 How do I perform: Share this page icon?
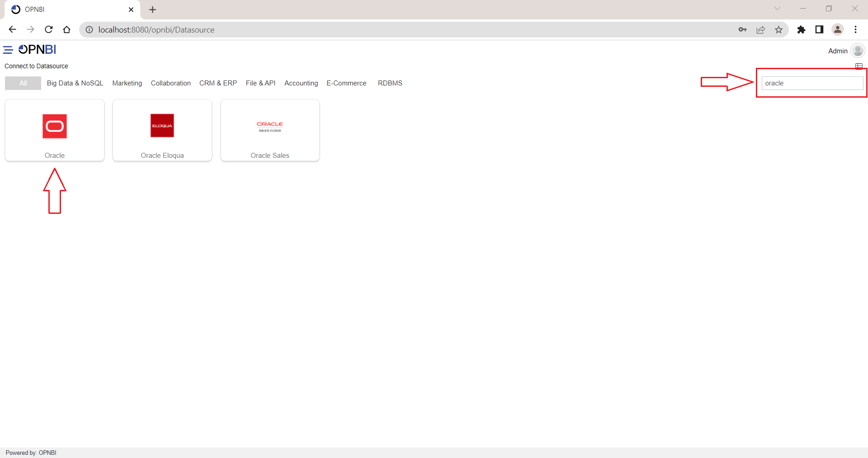pos(760,30)
